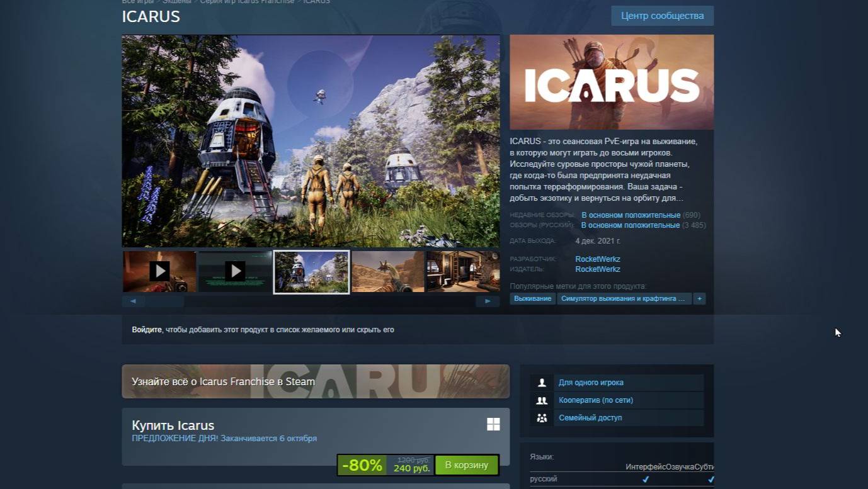
Task: Click the right arrow of the thumbnail strip
Action: click(488, 301)
